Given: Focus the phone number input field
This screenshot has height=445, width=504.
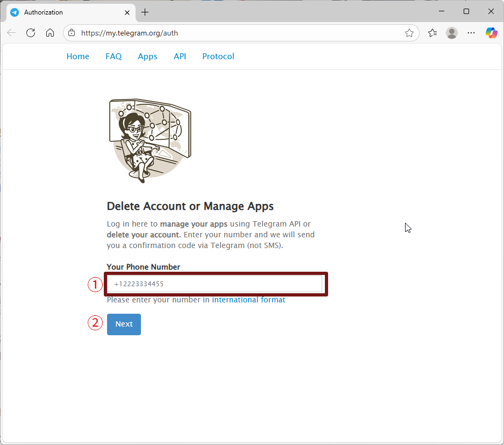Looking at the screenshot, I should [215, 284].
